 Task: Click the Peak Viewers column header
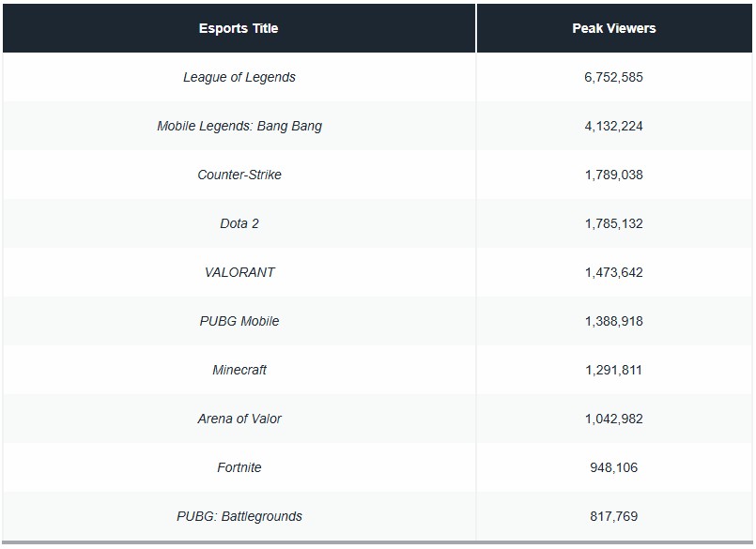click(614, 28)
